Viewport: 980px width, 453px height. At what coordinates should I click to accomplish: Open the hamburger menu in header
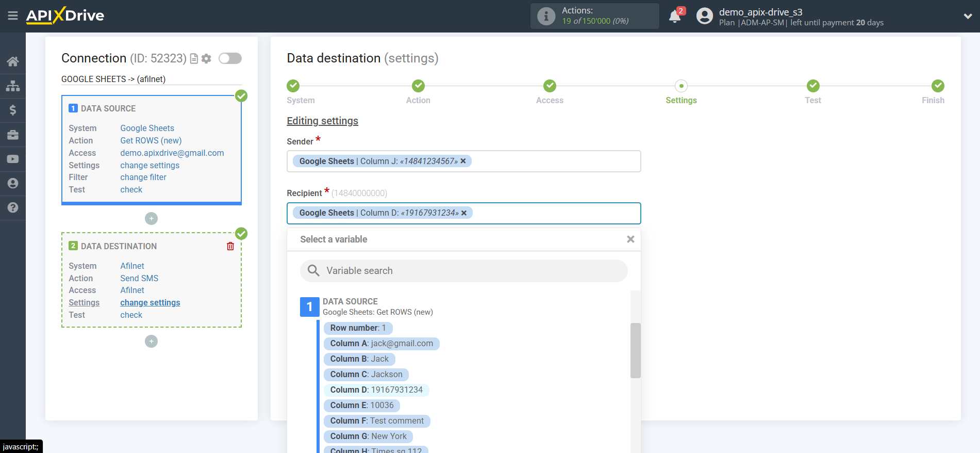click(13, 16)
